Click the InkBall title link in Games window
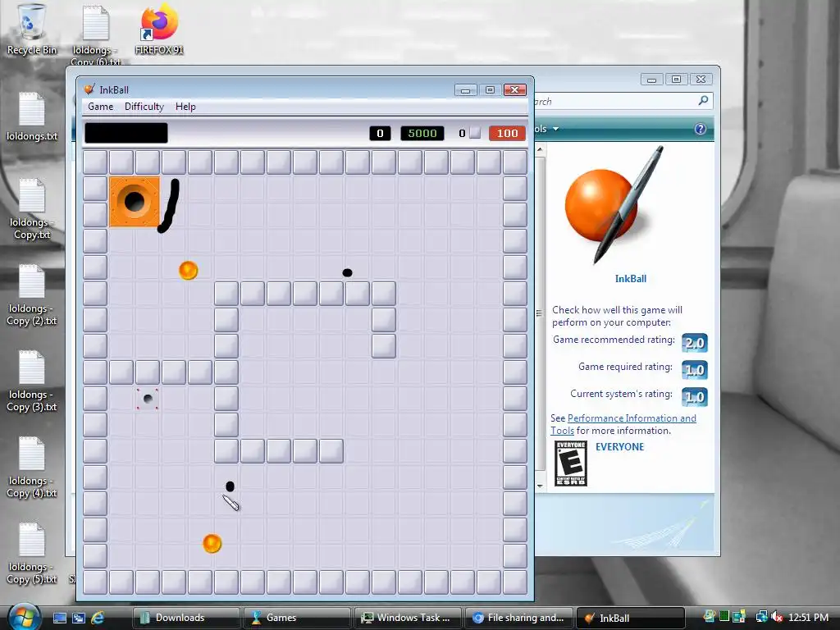This screenshot has width=840, height=630. [631, 279]
